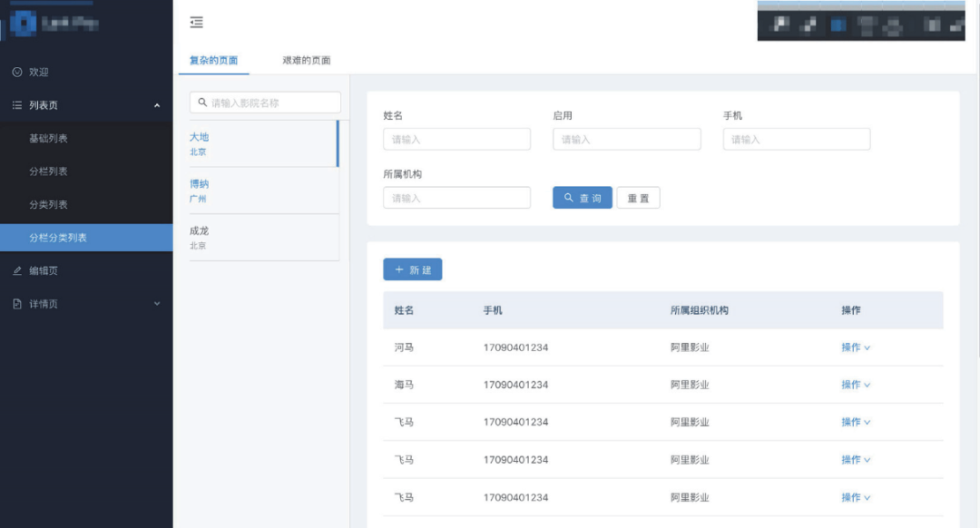Open 操作 dropdown for last 飞马 row
The width and height of the screenshot is (980, 528).
pos(856,497)
